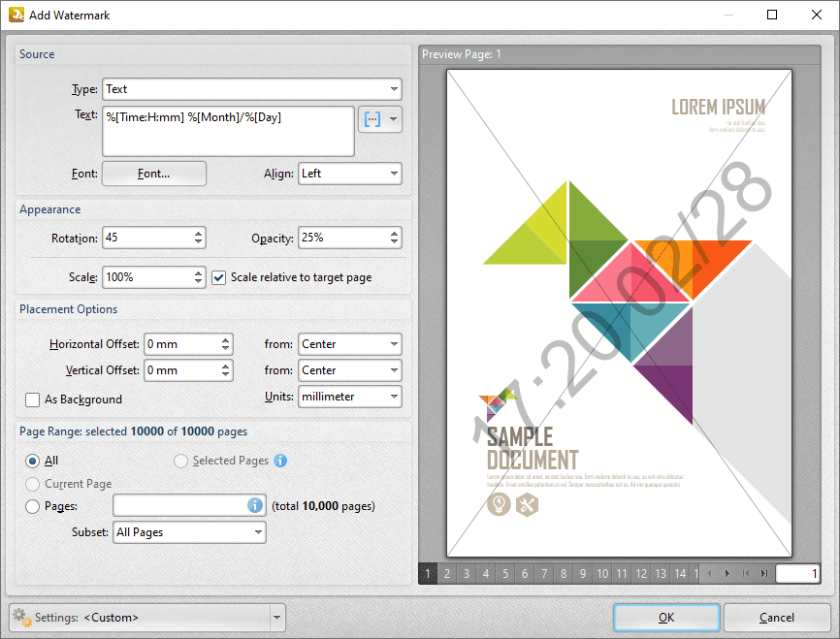
Task: Click the page number input box bottom right
Action: (x=797, y=573)
